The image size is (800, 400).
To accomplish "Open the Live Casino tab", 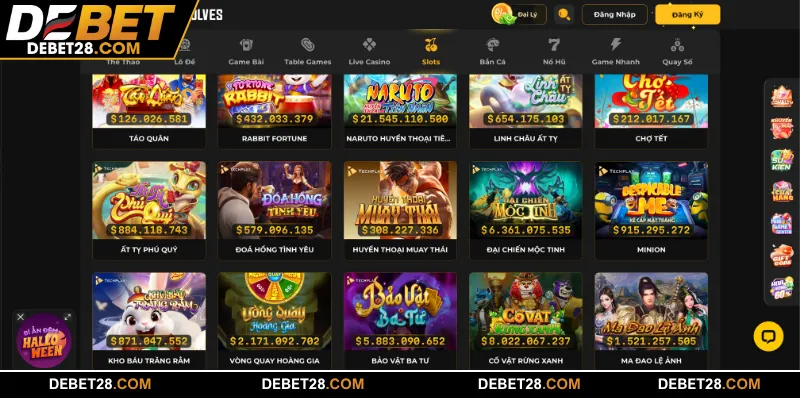I will [369, 52].
